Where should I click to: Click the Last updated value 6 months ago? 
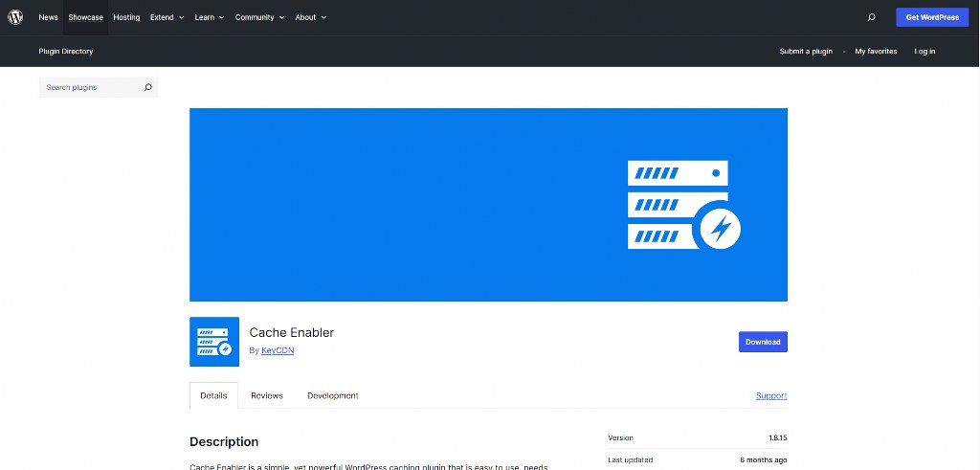pos(764,460)
